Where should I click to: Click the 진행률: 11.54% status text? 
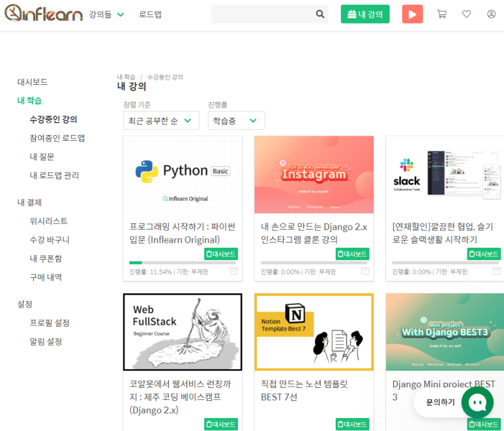pos(151,272)
